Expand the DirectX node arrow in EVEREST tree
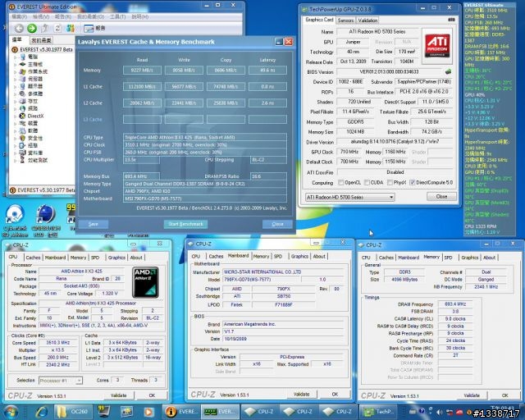The image size is (525, 420). point(15,116)
